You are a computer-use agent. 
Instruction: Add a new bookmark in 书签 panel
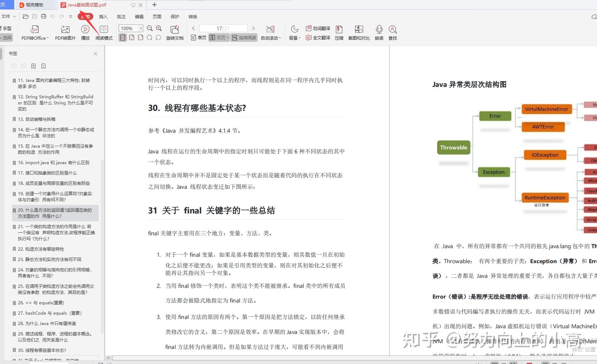pyautogui.click(x=33, y=66)
